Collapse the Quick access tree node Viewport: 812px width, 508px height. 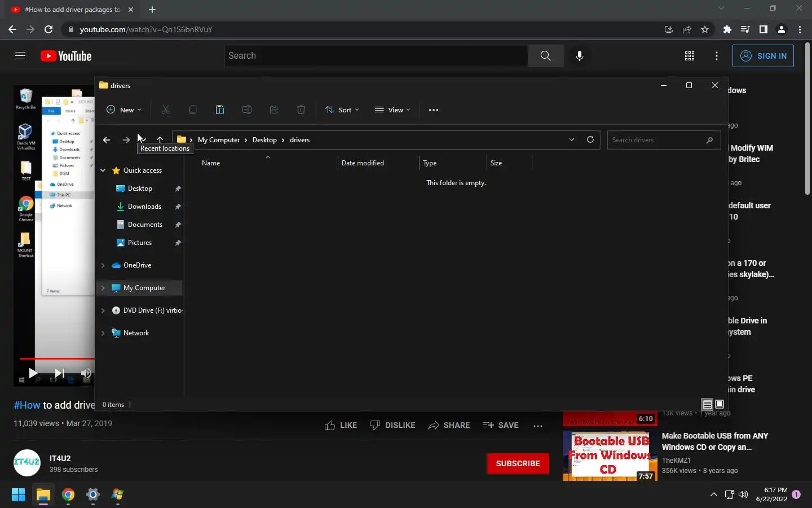pos(103,170)
